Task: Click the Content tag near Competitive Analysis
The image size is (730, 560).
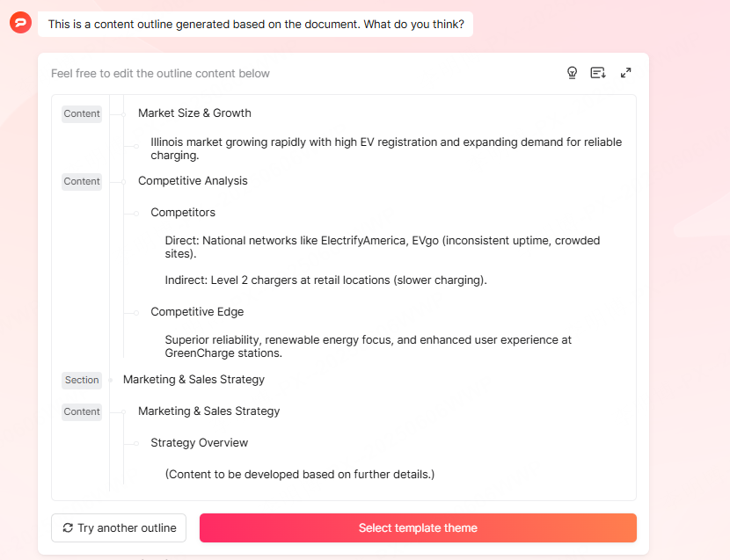Action: pyautogui.click(x=81, y=181)
